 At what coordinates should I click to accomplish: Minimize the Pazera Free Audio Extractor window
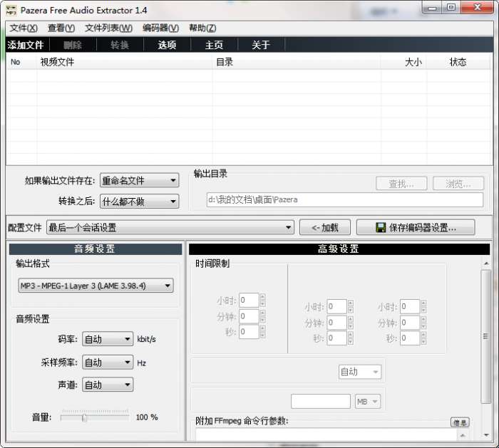tap(432, 8)
